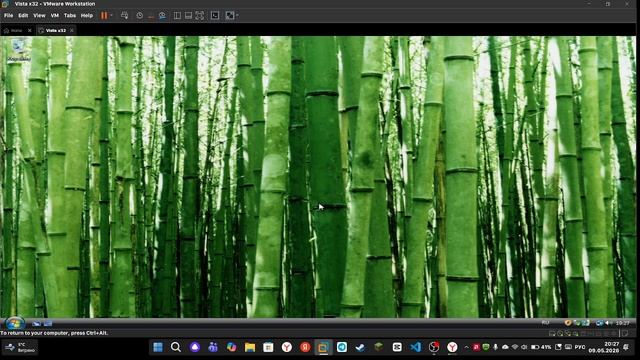Click the RU language indicator in Vista taskbar

click(x=545, y=323)
